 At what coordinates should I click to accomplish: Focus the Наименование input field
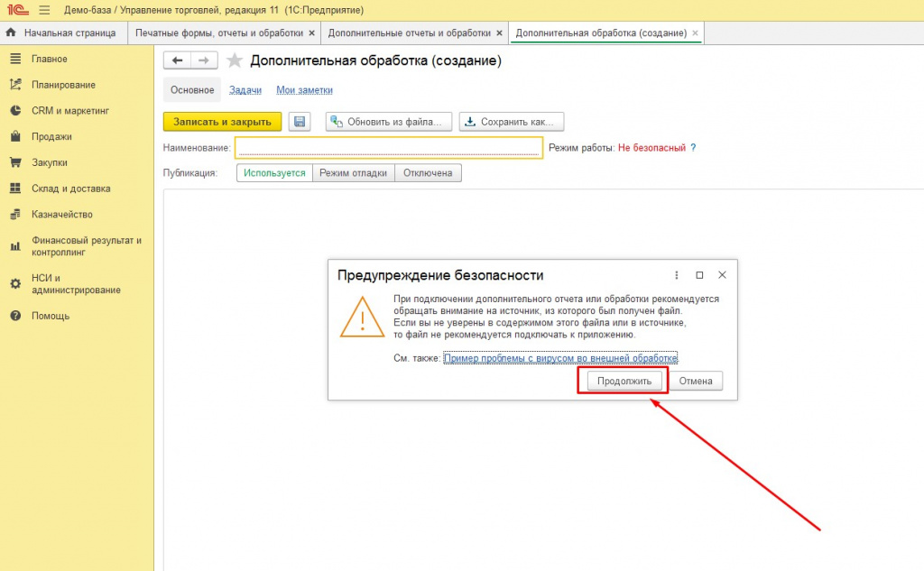[389, 147]
